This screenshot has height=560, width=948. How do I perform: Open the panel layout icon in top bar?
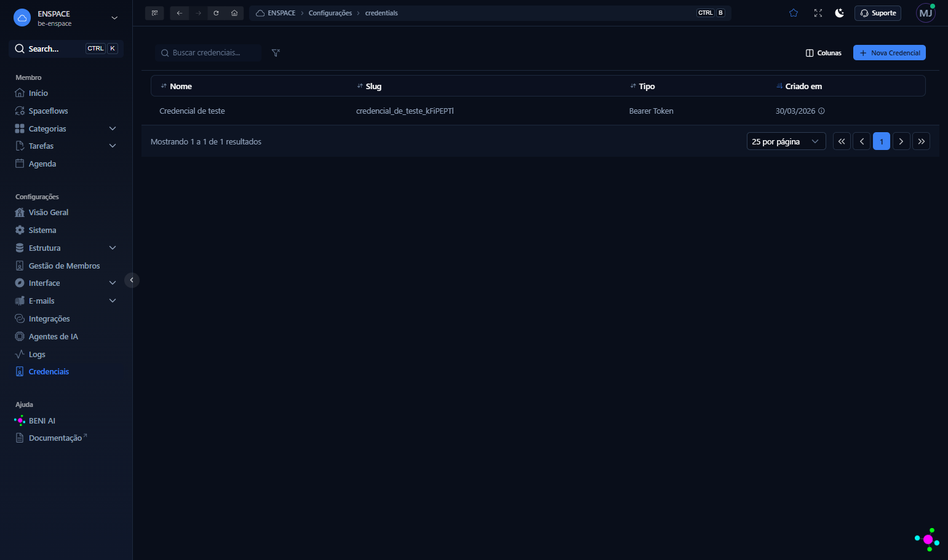pos(154,13)
